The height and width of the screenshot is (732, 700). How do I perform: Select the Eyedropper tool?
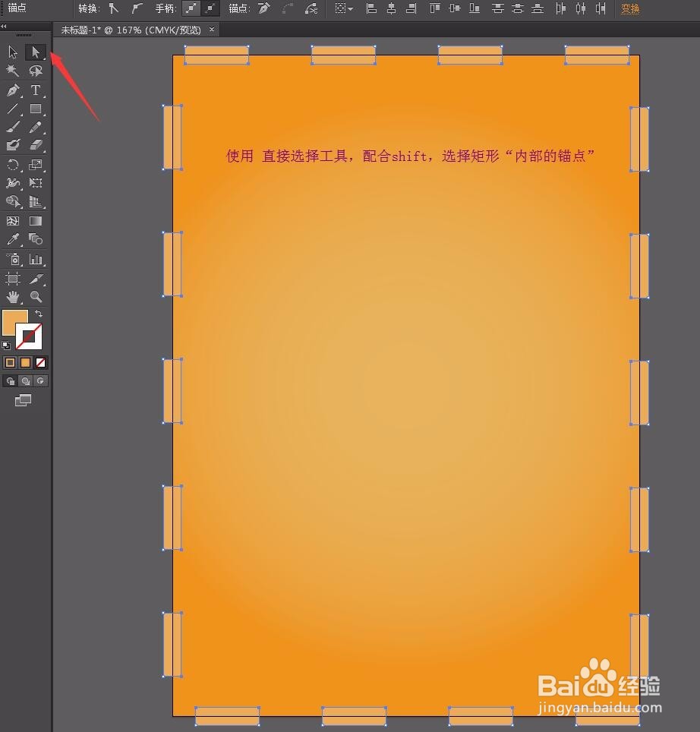[x=13, y=239]
